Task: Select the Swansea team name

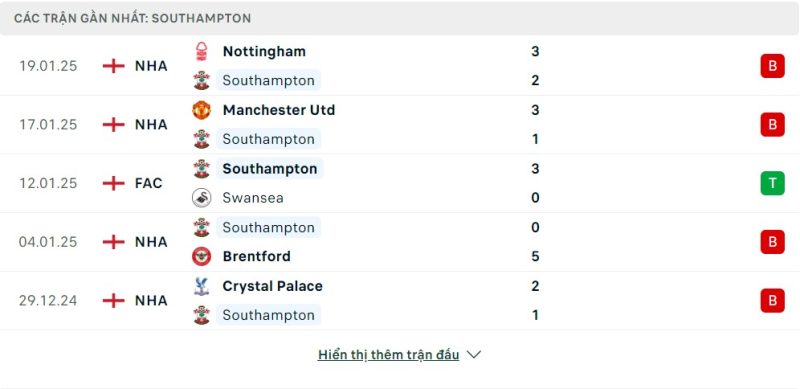Action: click(253, 198)
